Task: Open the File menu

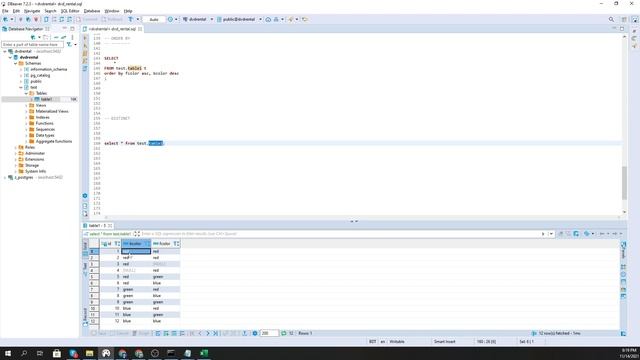Action: [5, 11]
